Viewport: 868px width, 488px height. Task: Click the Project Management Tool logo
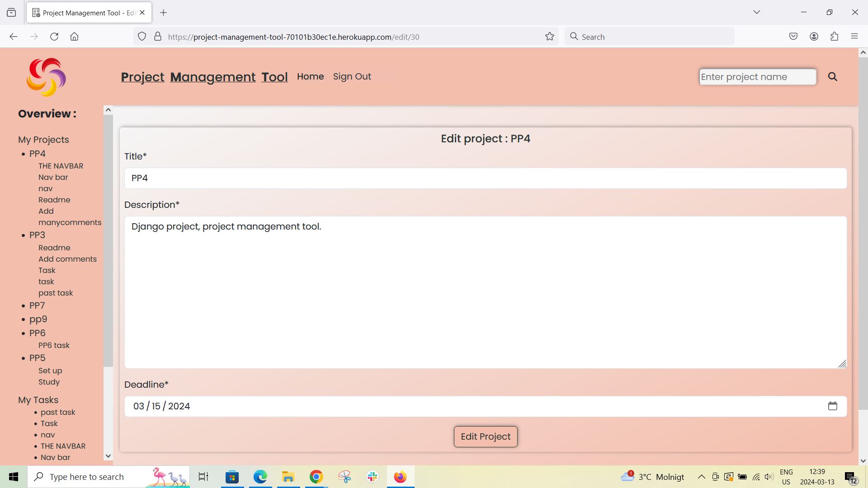click(46, 77)
